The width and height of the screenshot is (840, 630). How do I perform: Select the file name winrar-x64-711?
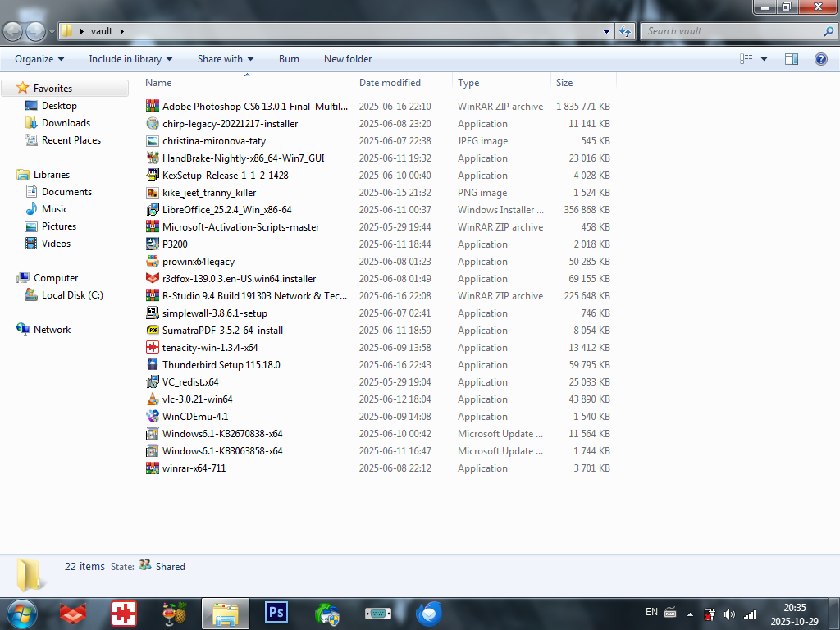(194, 468)
